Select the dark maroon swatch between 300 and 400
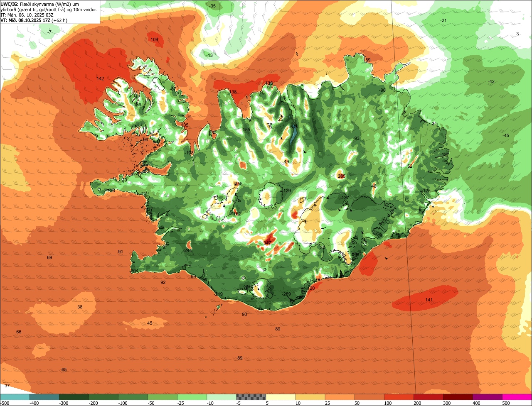The image size is (532, 406). click(x=458, y=396)
